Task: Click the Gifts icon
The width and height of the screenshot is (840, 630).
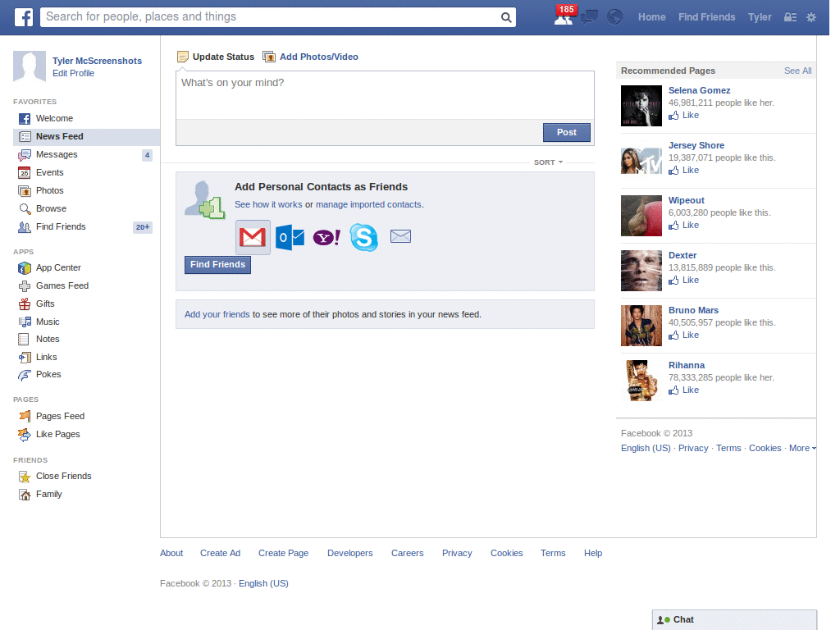Action: click(25, 304)
